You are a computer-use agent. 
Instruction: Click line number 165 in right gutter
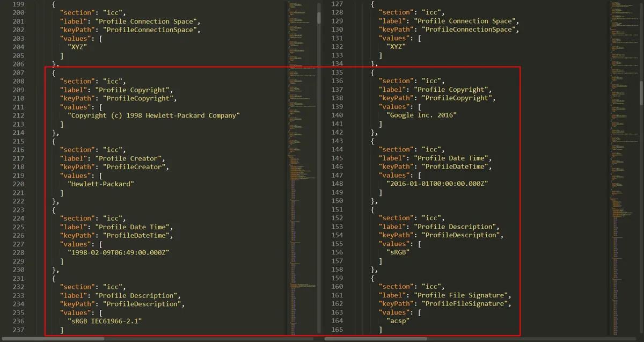336,329
